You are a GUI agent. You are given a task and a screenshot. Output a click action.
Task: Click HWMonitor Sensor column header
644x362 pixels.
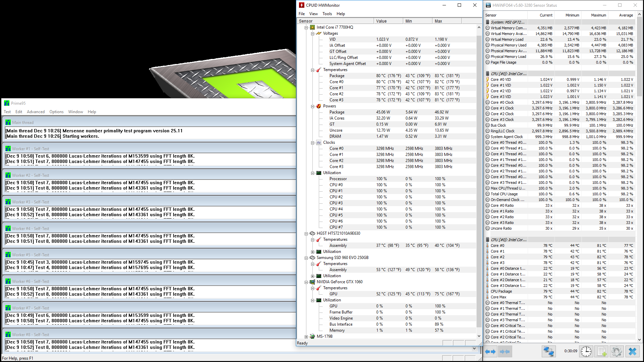tap(335, 21)
